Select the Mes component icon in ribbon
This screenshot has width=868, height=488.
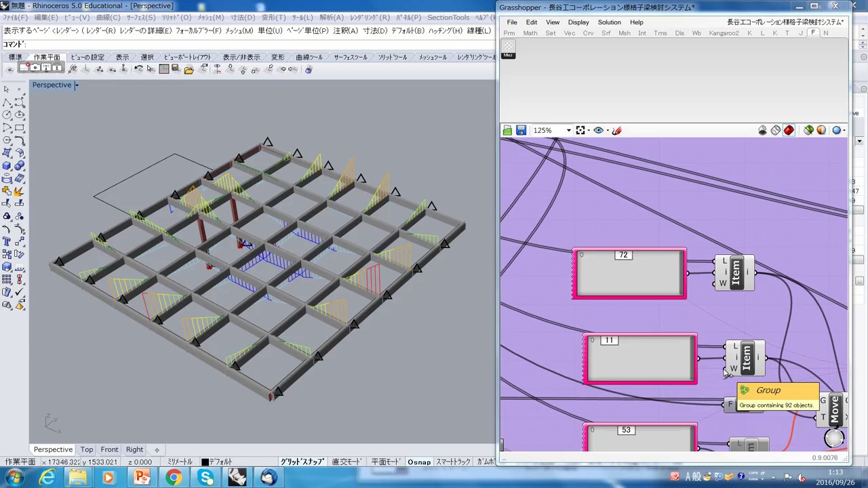click(x=508, y=48)
